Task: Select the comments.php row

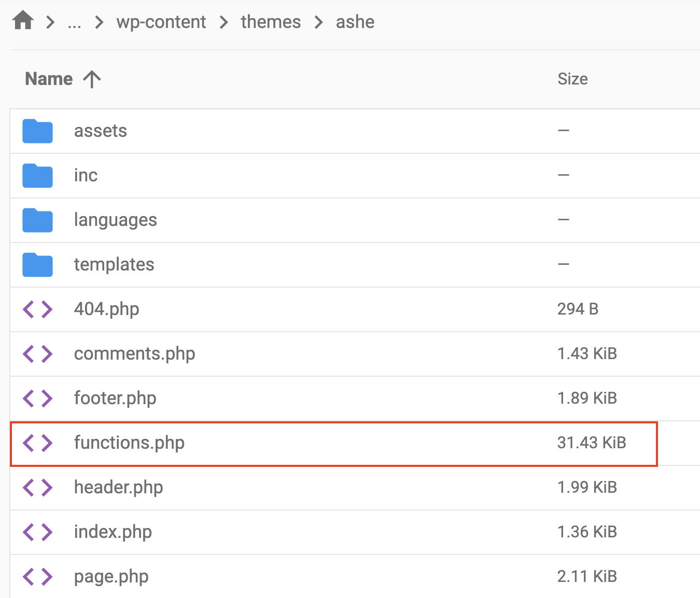Action: pos(332,354)
